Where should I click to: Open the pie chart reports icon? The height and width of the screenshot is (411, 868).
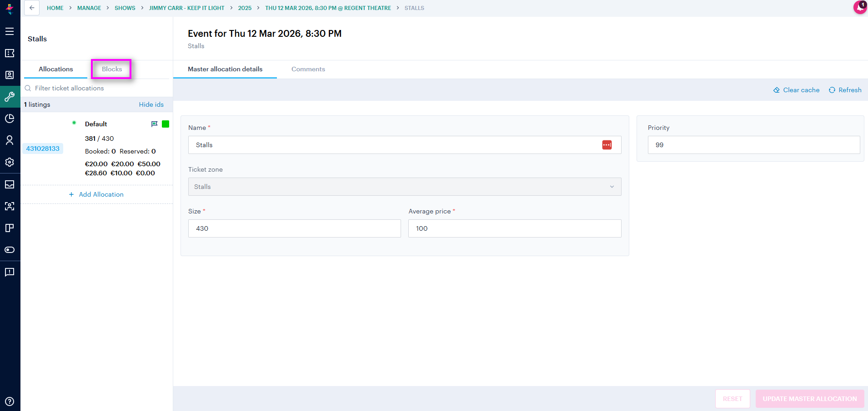pos(10,119)
